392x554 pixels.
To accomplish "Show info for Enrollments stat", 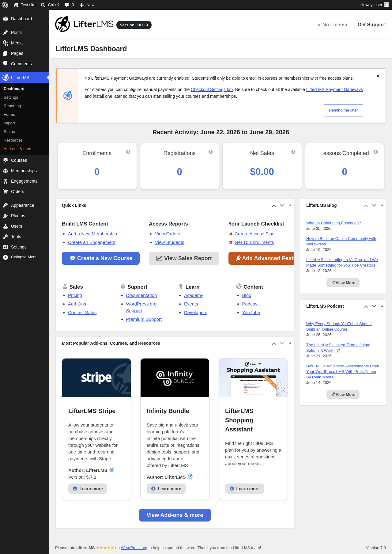I will click(x=128, y=152).
